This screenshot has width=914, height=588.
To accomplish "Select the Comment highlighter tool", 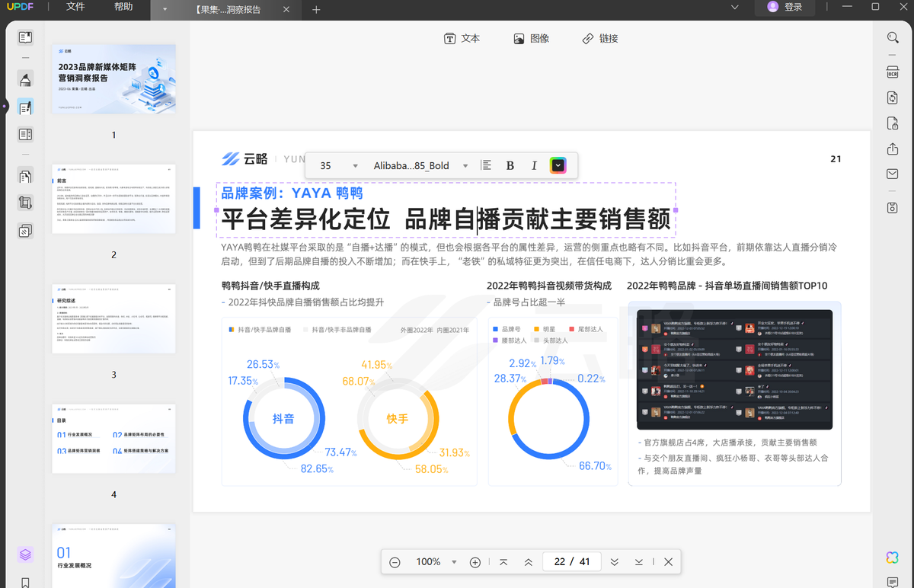I will click(x=25, y=80).
